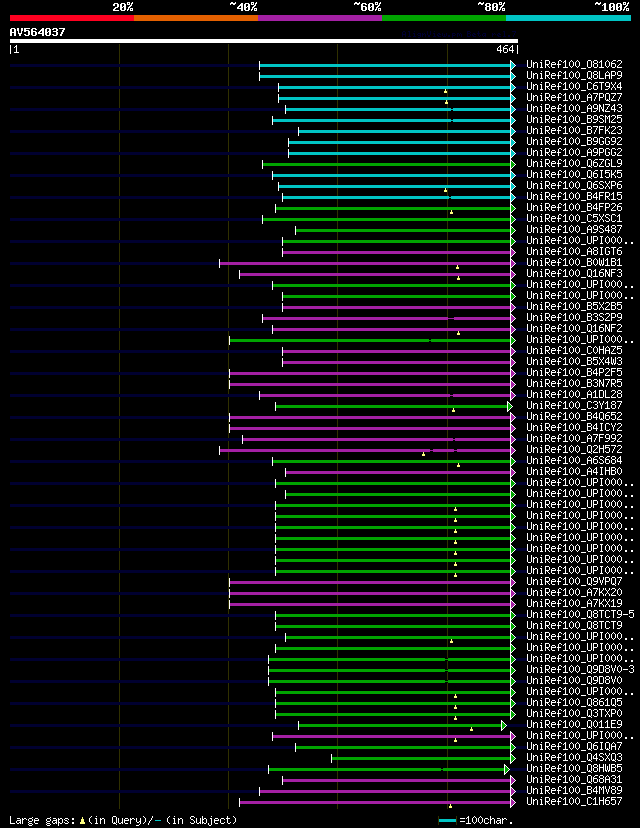Viewport: 640px width, 828px height.
Task: Select the UniRef100_B4ICY2 label
Action: (x=574, y=427)
